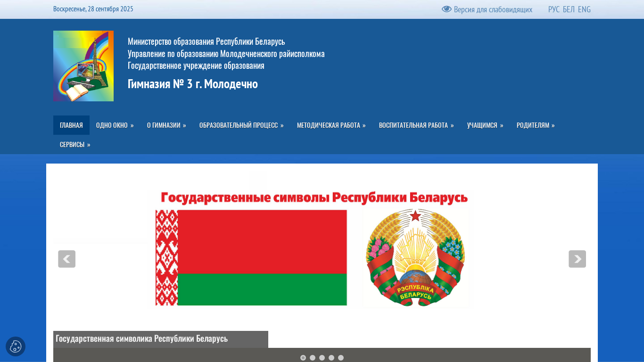Screen dimensions: 644x362
Task: Expand the РОДИТЕЛЯМ menu
Action: (536, 125)
